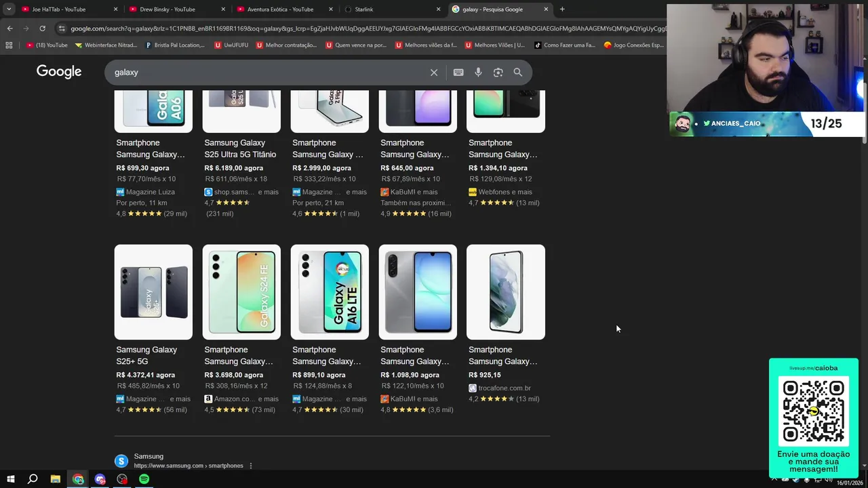Viewport: 868px width, 488px height.
Task: Open the R$ 1.098,90 silver Galaxy product image
Action: (x=418, y=292)
